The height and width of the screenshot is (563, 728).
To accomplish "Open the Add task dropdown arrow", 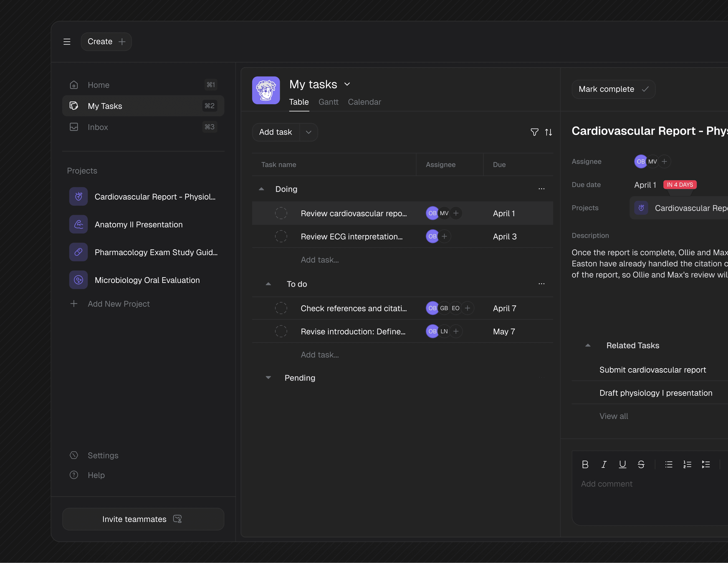I will (309, 132).
